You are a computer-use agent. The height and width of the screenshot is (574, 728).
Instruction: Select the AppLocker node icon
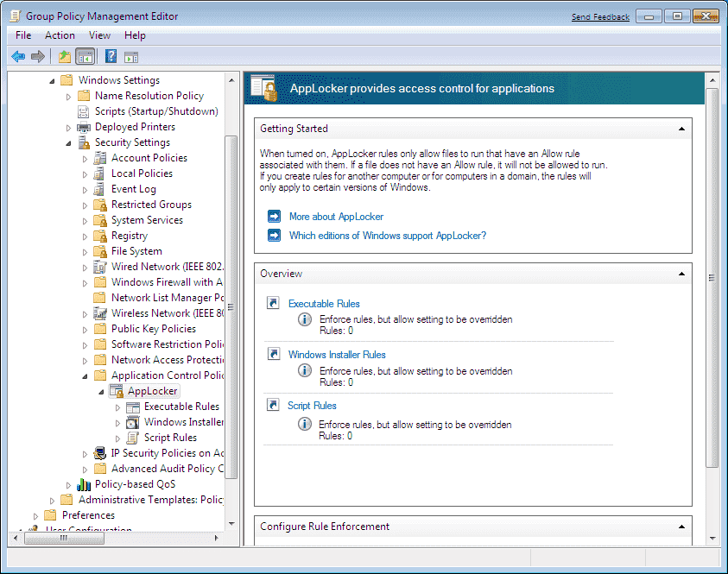pos(117,390)
